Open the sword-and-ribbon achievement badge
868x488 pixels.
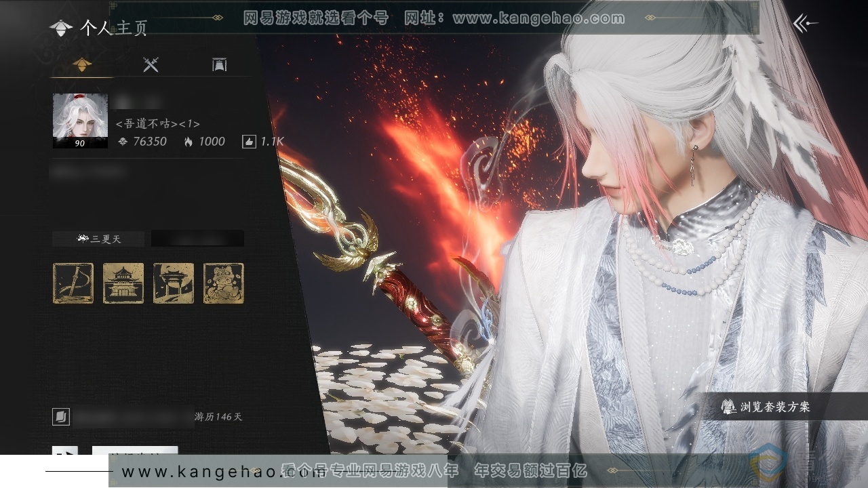[x=73, y=283]
